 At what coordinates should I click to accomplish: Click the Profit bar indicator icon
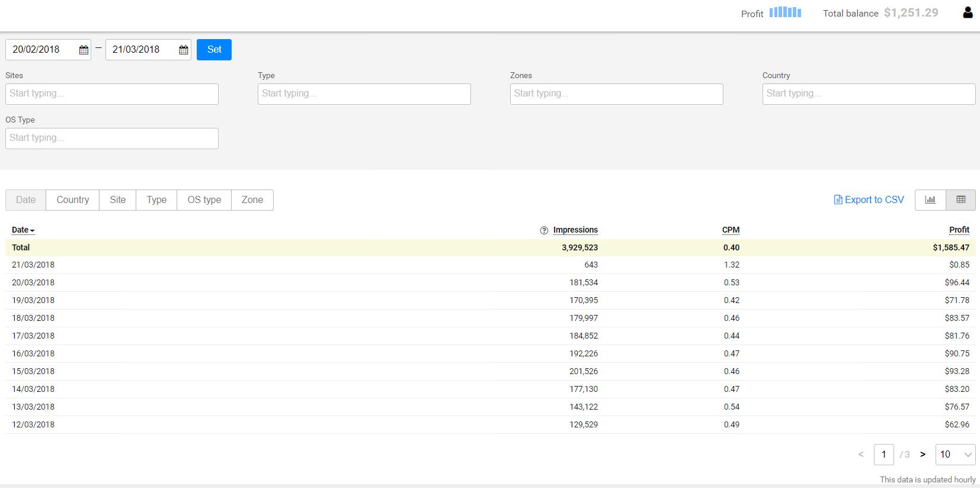point(785,12)
